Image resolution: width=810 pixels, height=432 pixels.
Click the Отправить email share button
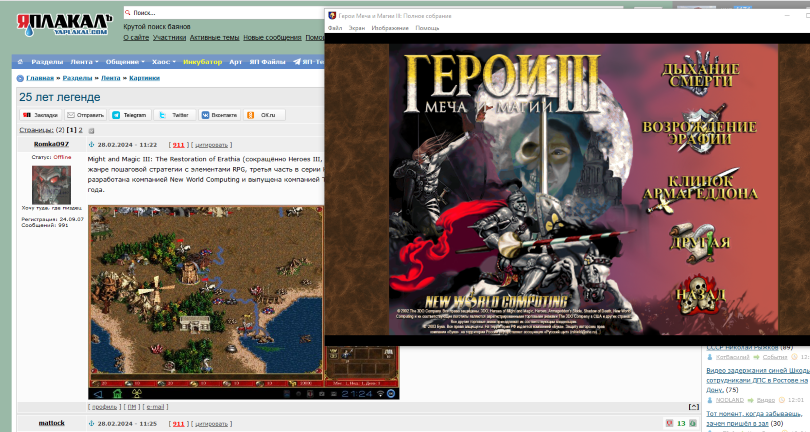(86, 115)
